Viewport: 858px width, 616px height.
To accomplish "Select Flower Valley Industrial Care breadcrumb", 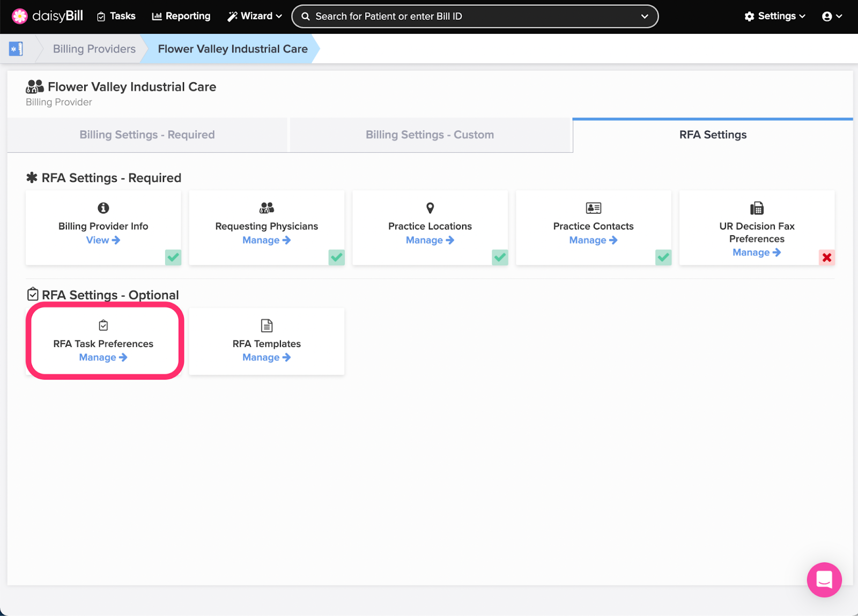I will click(x=233, y=49).
